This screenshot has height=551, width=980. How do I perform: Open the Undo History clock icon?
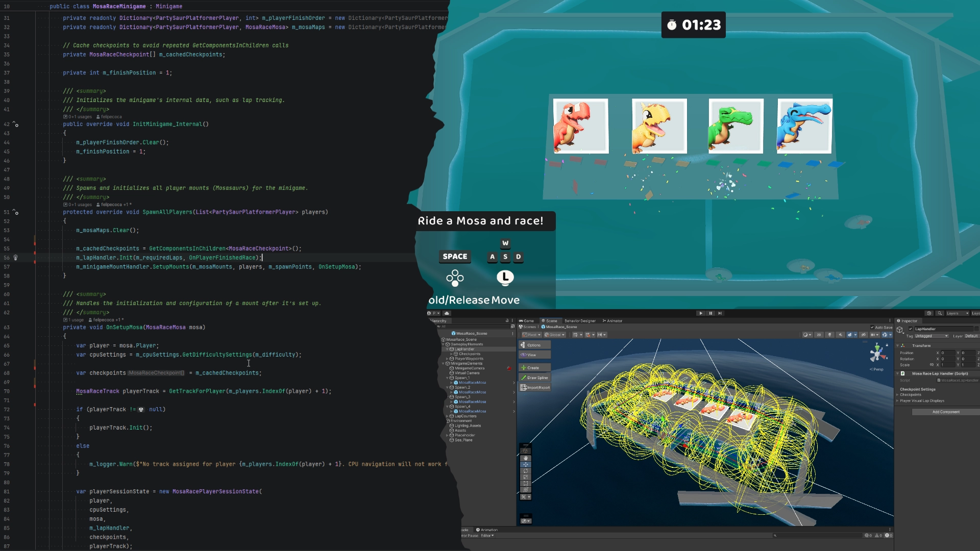point(929,313)
